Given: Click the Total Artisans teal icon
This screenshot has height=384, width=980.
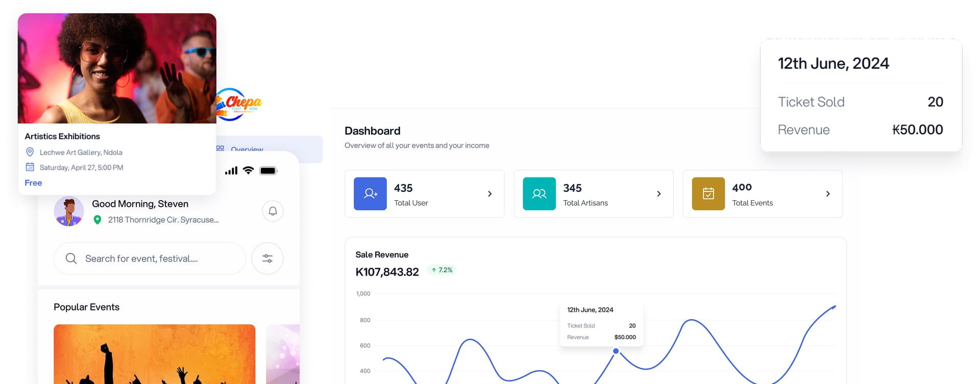Looking at the screenshot, I should 539,194.
